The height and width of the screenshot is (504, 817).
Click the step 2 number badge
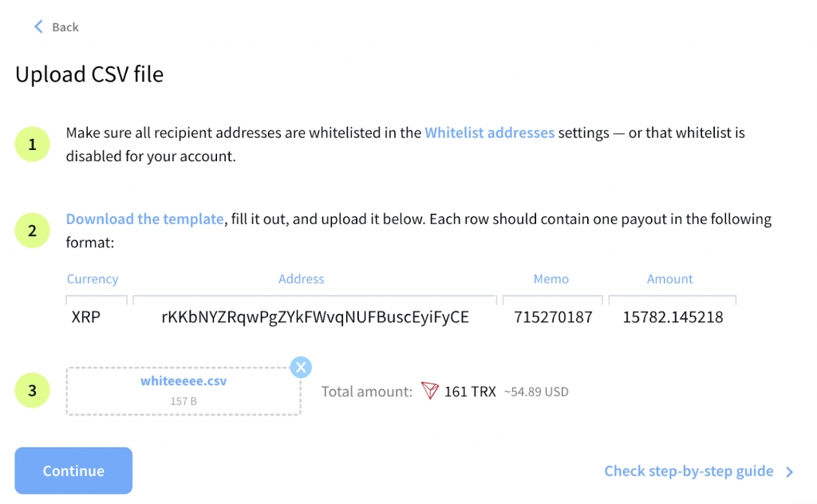[32, 230]
